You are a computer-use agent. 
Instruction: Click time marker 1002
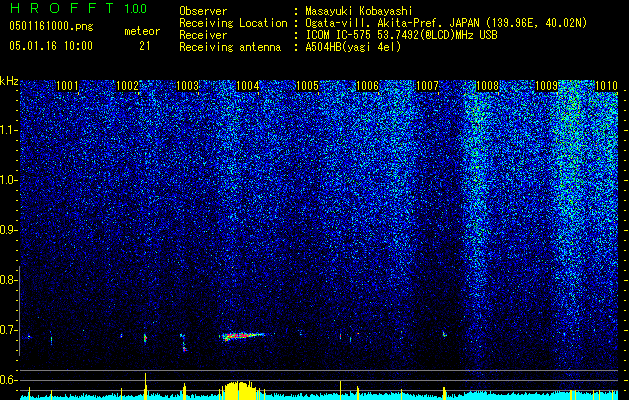point(127,86)
